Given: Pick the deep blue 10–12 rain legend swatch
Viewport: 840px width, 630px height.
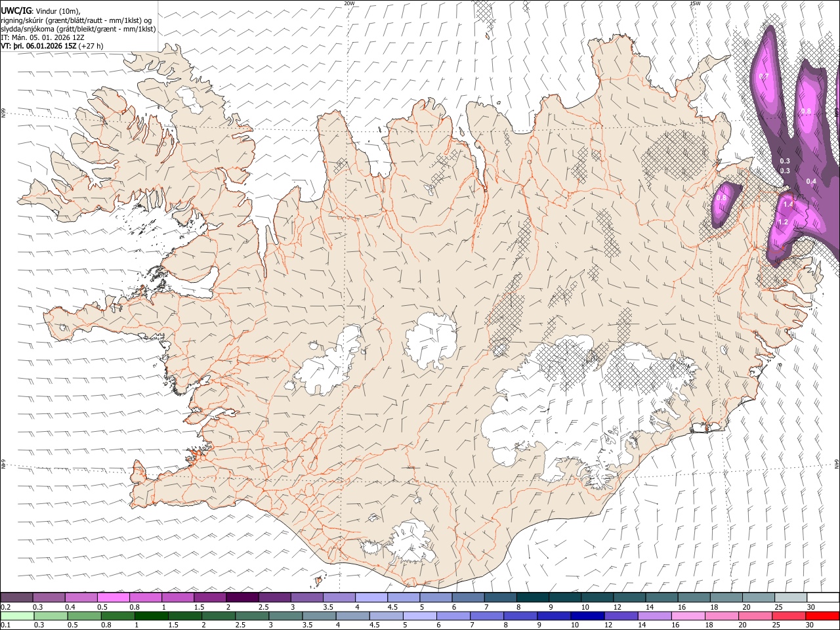Looking at the screenshot, I should [587, 616].
